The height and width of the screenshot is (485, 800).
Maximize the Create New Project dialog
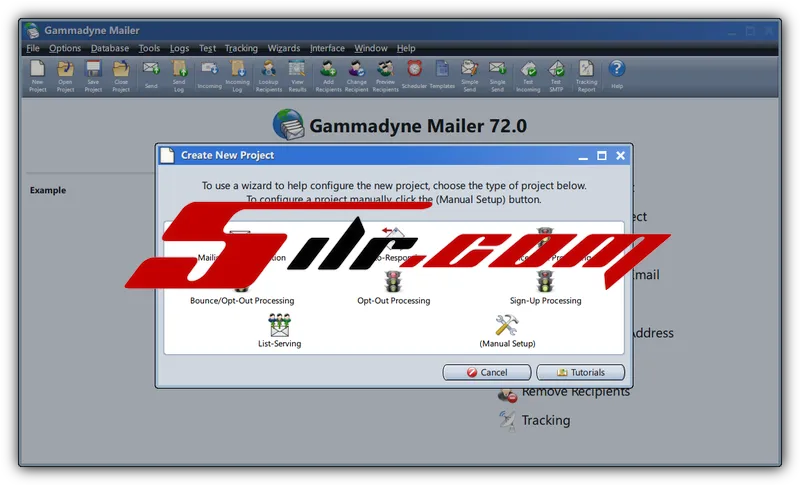tap(602, 156)
